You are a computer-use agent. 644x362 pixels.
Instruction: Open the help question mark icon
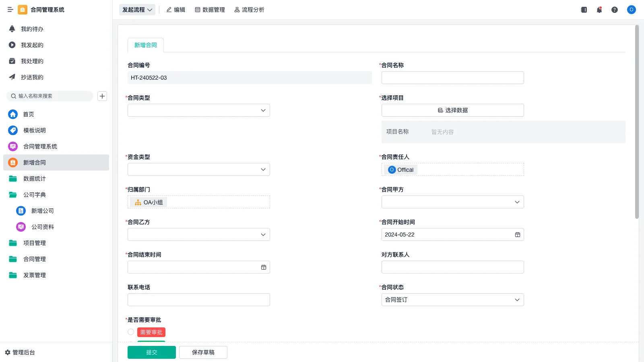tap(614, 10)
